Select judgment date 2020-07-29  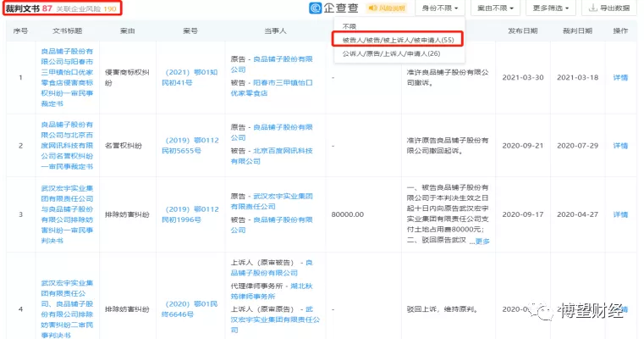(x=577, y=146)
